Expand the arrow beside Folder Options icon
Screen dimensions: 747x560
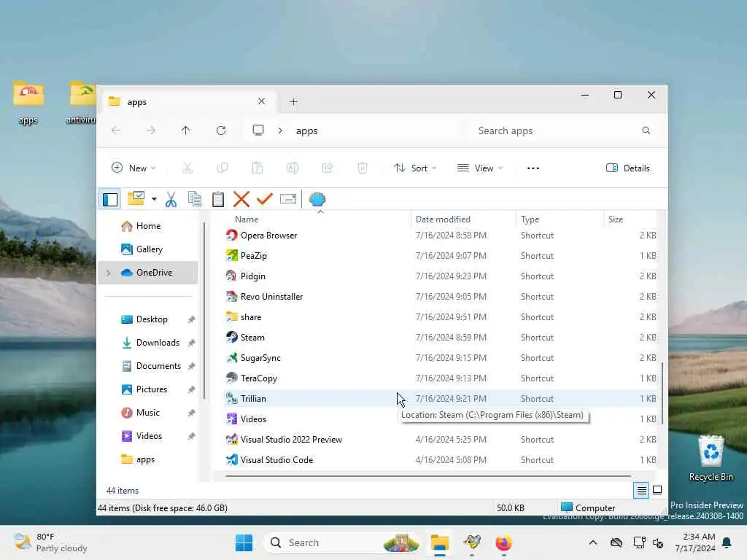click(x=154, y=199)
